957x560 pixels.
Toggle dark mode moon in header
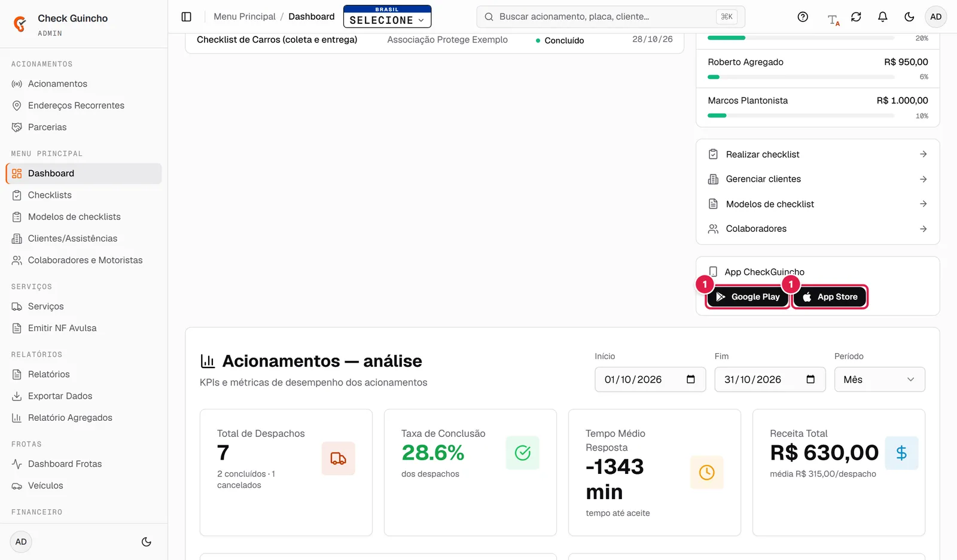909,17
